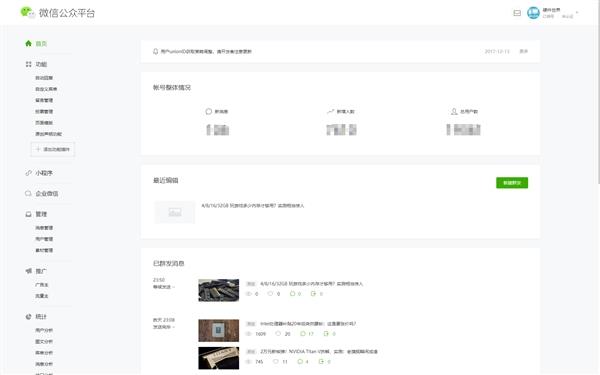The image size is (600, 375).
Task: Click the link at the notice bar's right end
Action: (x=523, y=51)
